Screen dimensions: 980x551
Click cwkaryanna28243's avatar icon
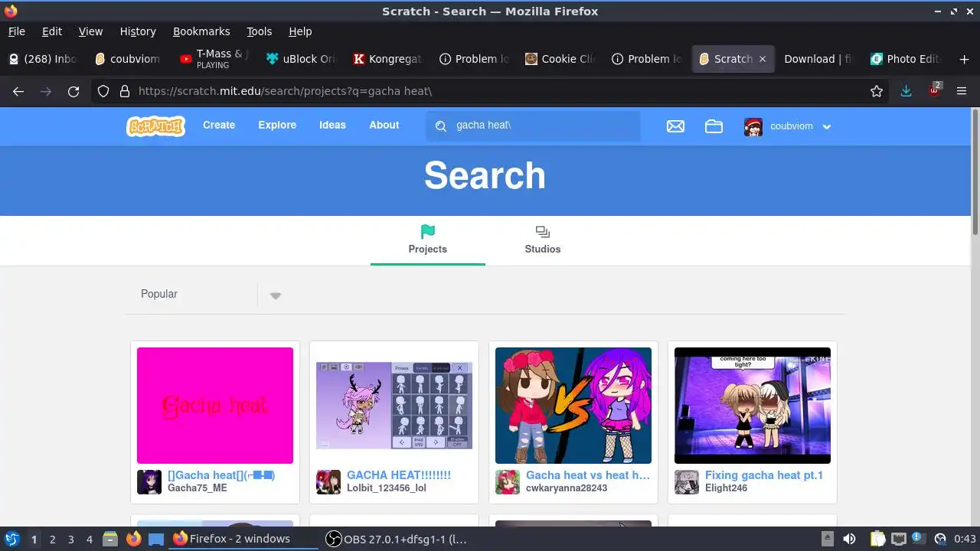[x=508, y=482]
